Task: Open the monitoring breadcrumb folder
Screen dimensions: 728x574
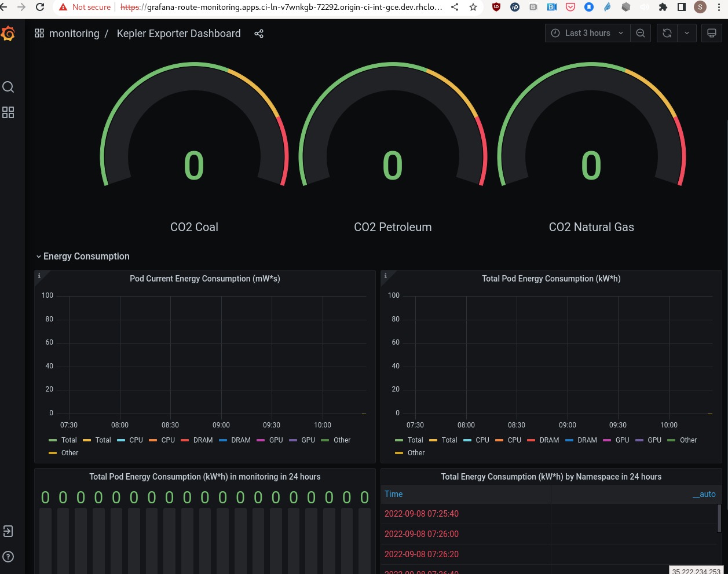Action: click(x=74, y=34)
